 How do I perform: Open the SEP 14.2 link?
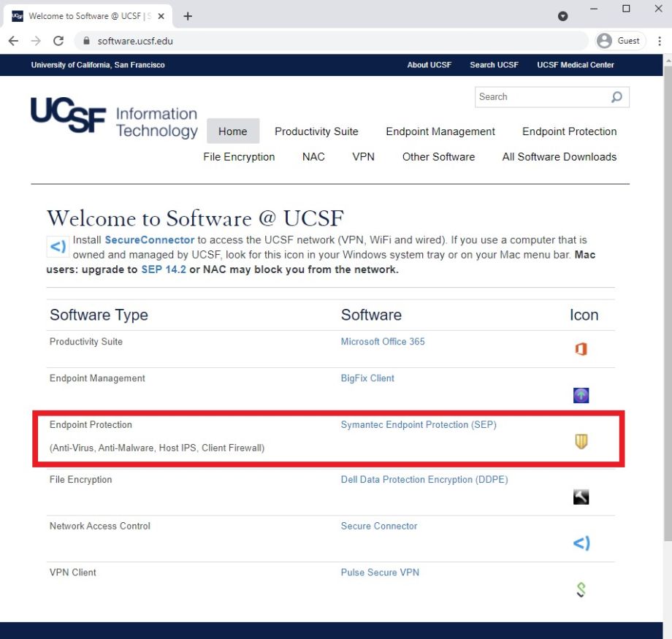click(164, 269)
